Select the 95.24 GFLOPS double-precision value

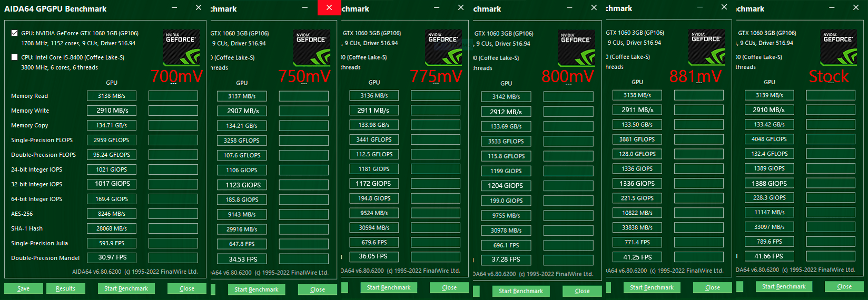click(112, 155)
